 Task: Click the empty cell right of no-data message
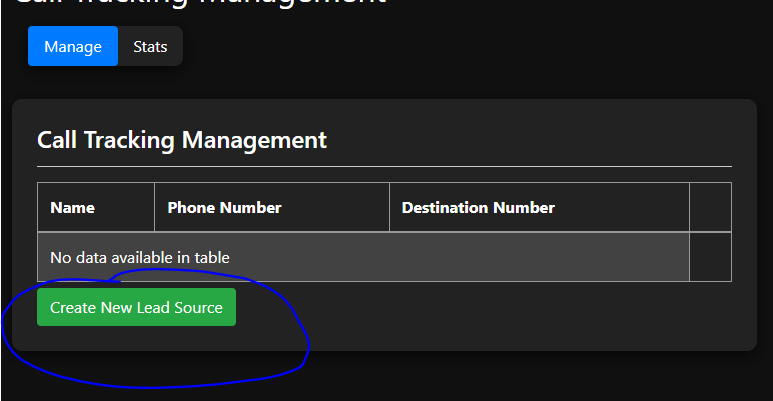point(710,257)
